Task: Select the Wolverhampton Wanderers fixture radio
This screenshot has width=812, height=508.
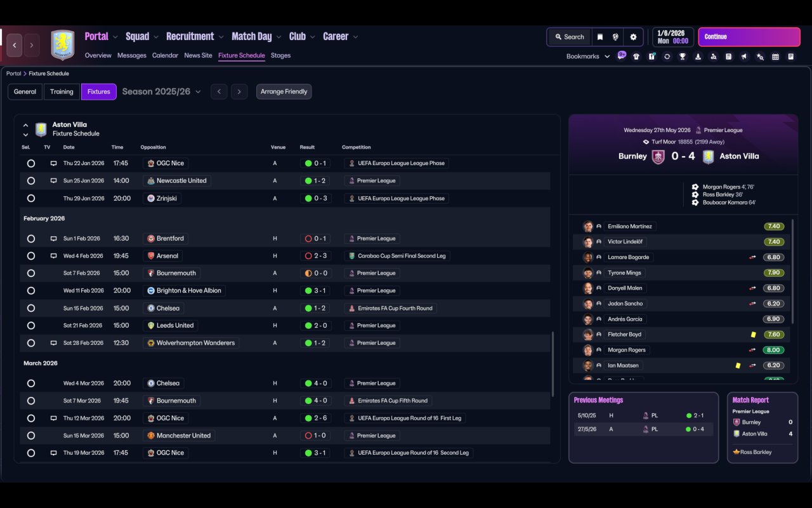Action: tap(31, 343)
